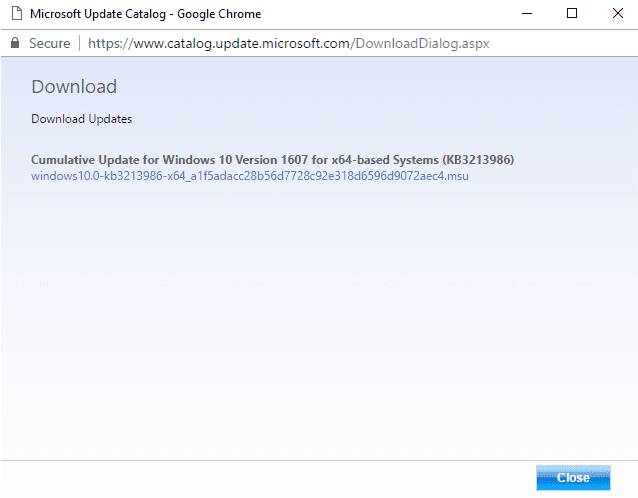Click the Download Updates text
This screenshot has height=498, width=638.
click(81, 119)
